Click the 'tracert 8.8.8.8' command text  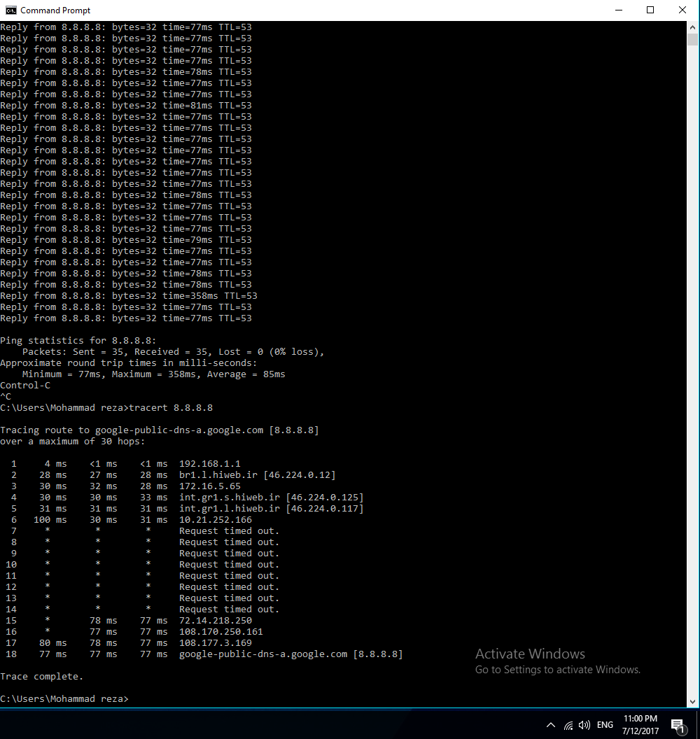click(x=171, y=408)
